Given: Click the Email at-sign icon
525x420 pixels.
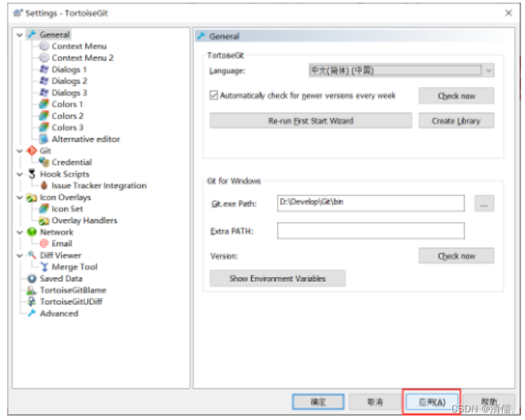Looking at the screenshot, I should click(44, 243).
